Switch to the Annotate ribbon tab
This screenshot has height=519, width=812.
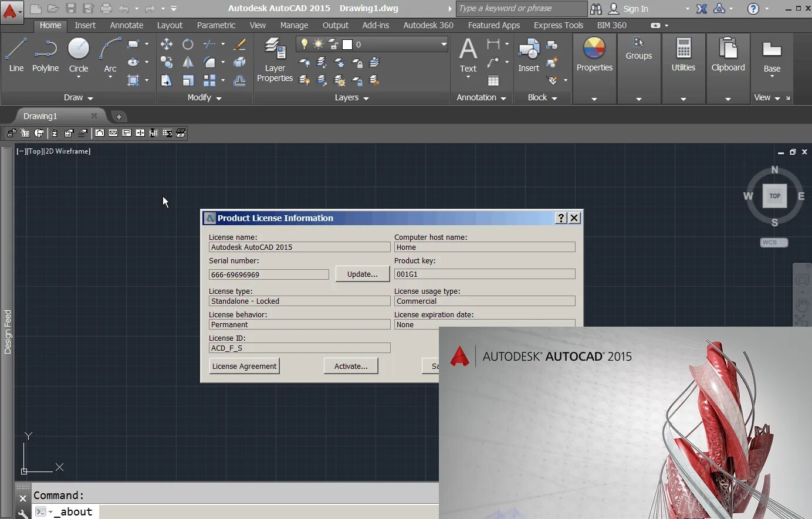(127, 25)
